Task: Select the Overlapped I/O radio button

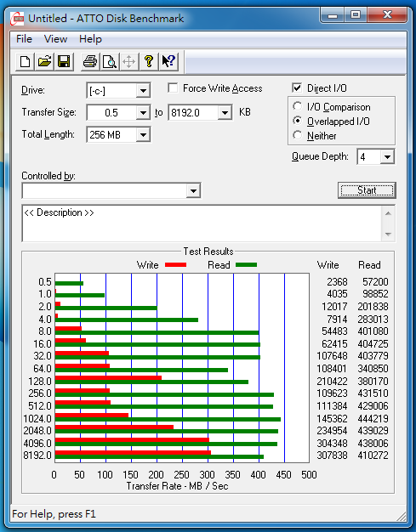Action: pos(298,121)
